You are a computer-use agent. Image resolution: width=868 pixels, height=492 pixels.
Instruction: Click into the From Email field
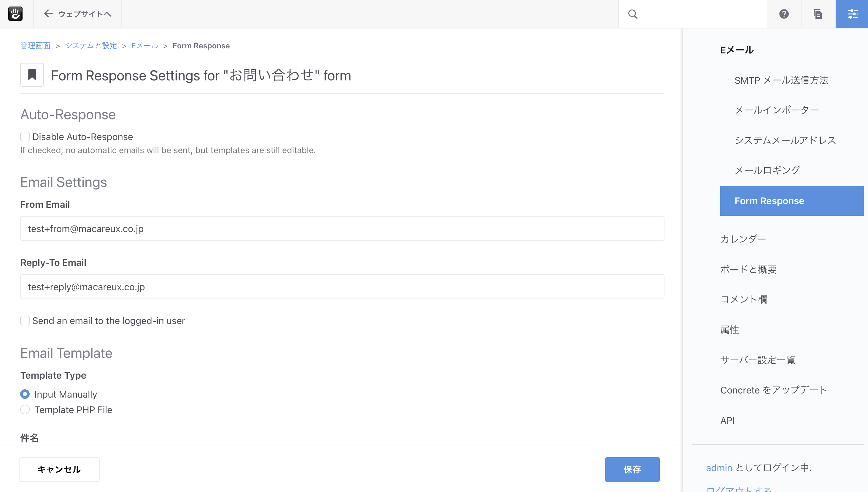(x=342, y=228)
